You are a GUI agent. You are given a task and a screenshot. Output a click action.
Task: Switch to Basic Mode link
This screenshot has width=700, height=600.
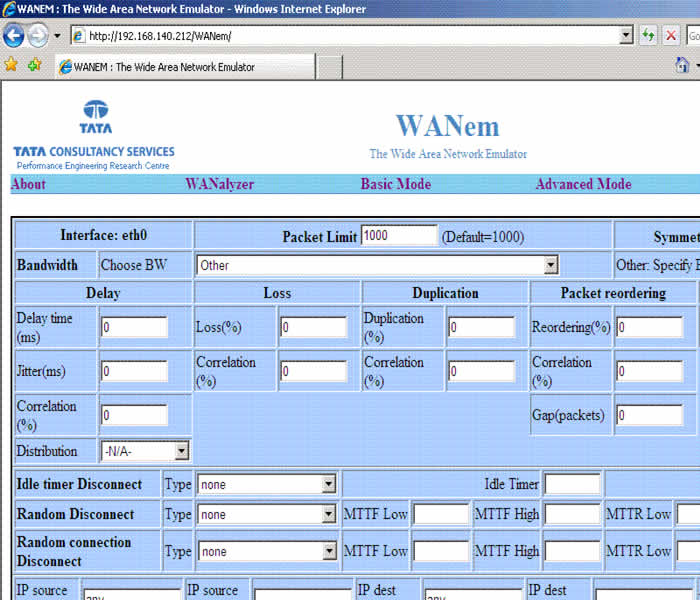coord(395,184)
